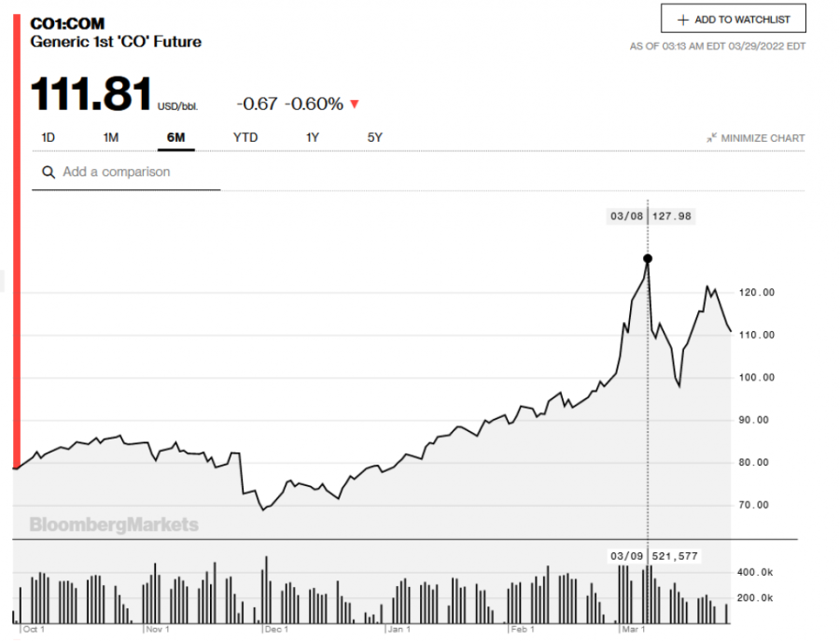Click the red down-triangle price indicator
The image size is (840, 641).
click(x=355, y=105)
